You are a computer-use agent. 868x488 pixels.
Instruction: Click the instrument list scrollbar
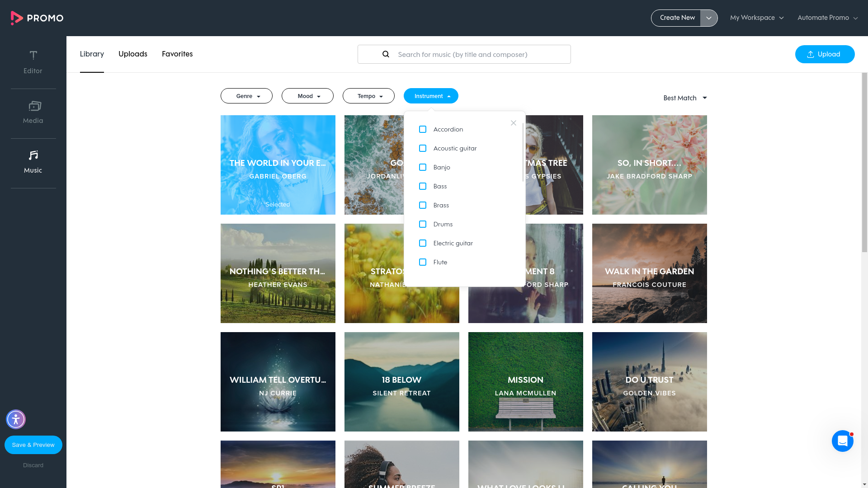pyautogui.click(x=523, y=152)
